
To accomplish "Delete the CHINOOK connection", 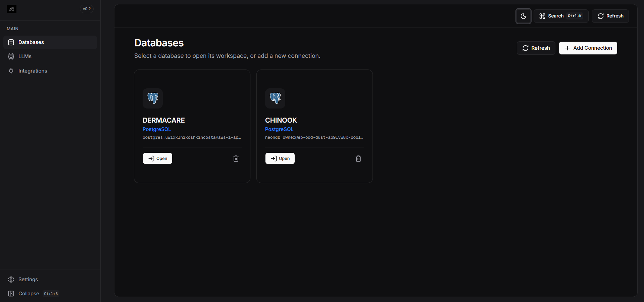I will click(358, 159).
